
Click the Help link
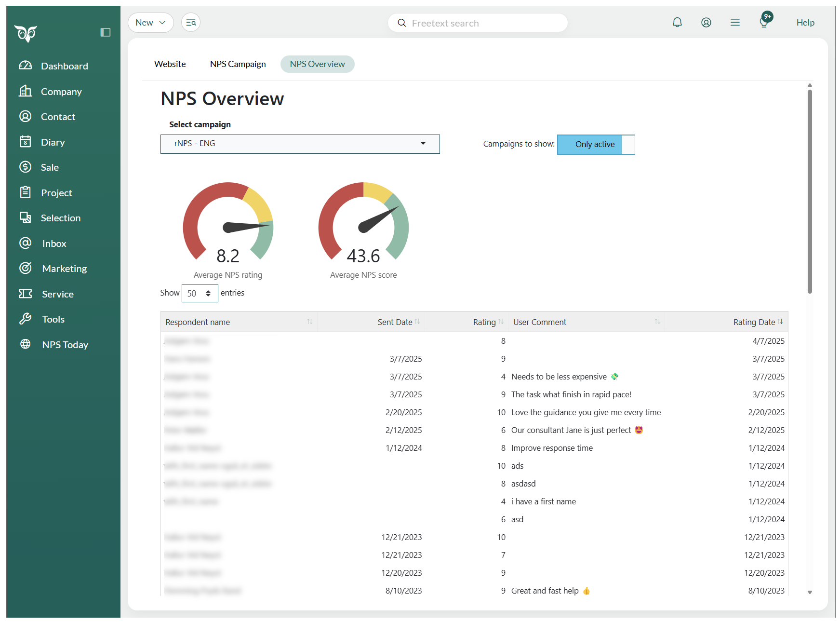(805, 23)
